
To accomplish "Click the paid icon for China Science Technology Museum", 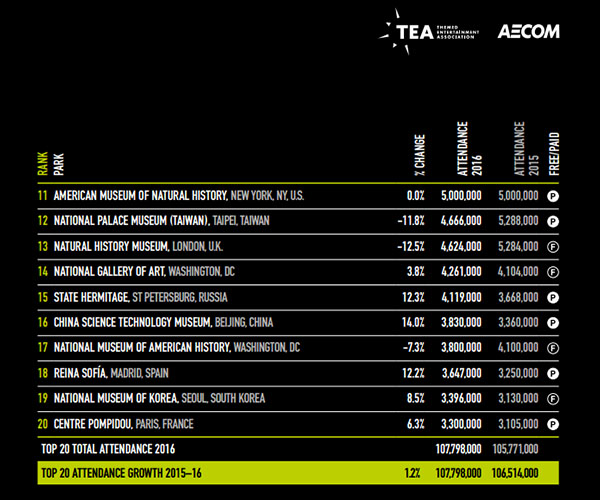I will (553, 322).
